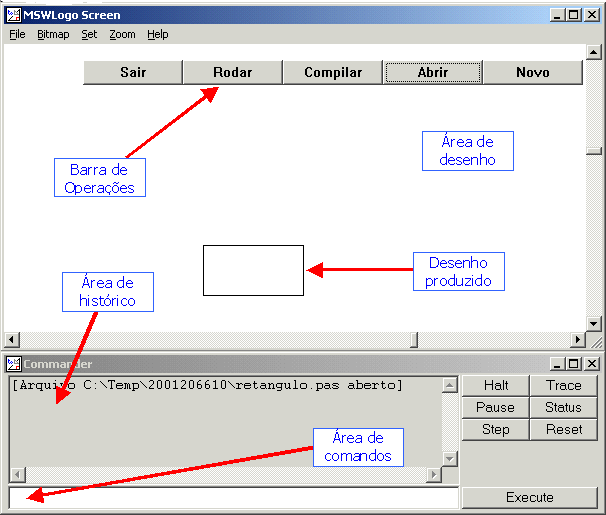Click the Compilar button
Viewport: 606px width, 515px height.
pos(333,72)
